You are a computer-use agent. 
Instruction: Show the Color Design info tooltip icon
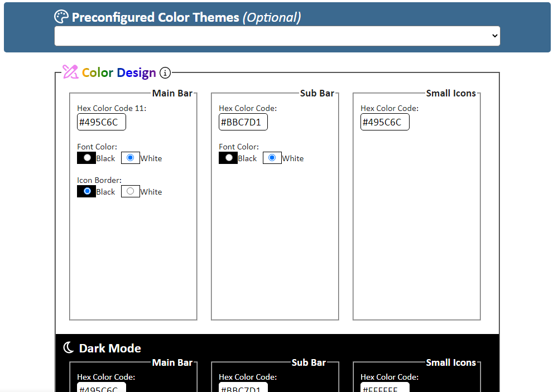[165, 73]
